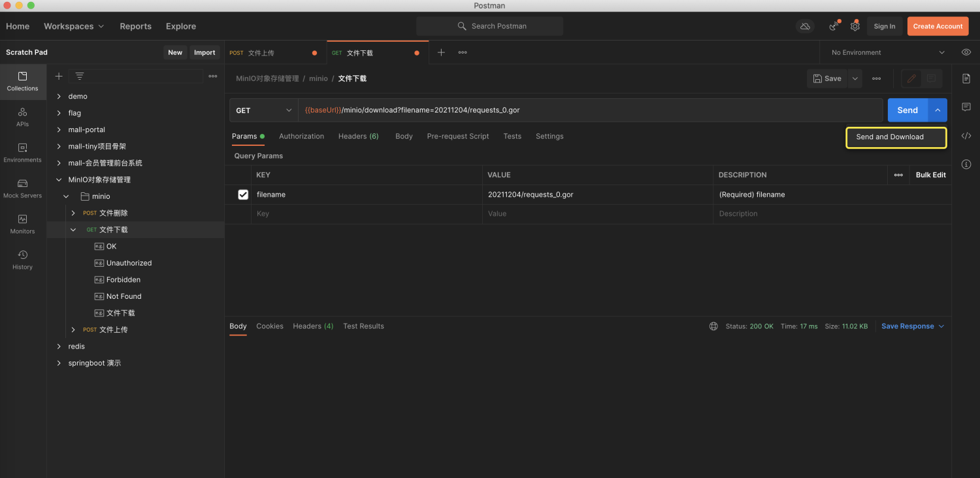Open the No Environment selector
Viewport: 980px width, 478px height.
pos(888,52)
